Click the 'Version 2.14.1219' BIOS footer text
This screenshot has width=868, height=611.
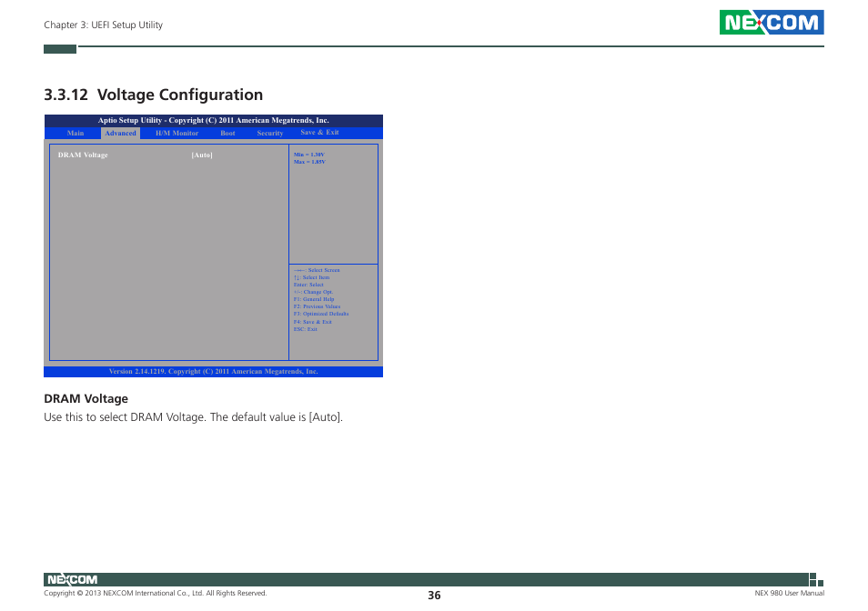pos(214,372)
